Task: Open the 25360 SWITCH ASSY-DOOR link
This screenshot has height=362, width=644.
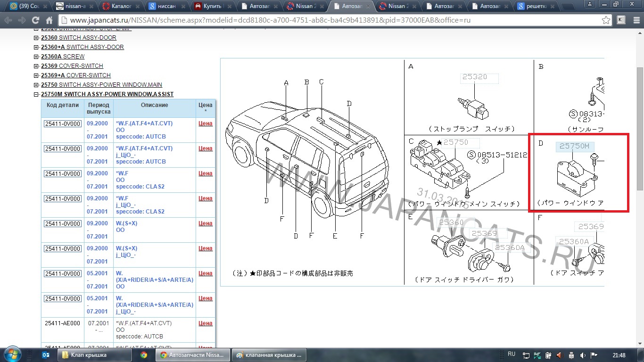Action: coord(78,38)
